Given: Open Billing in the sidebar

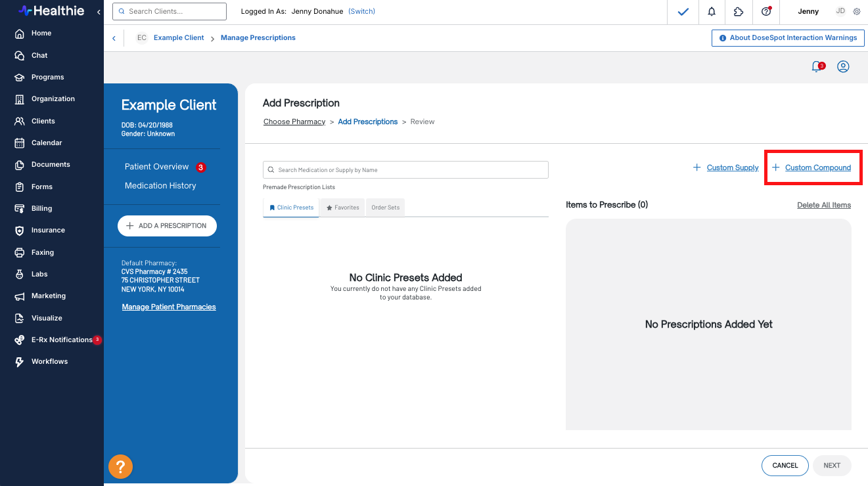Looking at the screenshot, I should coord(41,209).
